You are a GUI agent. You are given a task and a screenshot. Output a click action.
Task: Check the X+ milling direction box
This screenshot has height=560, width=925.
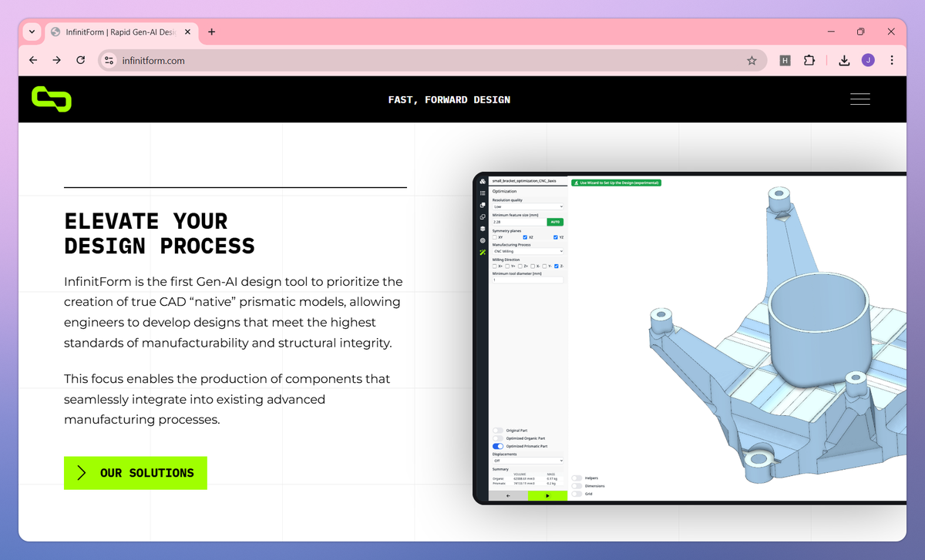coord(494,266)
